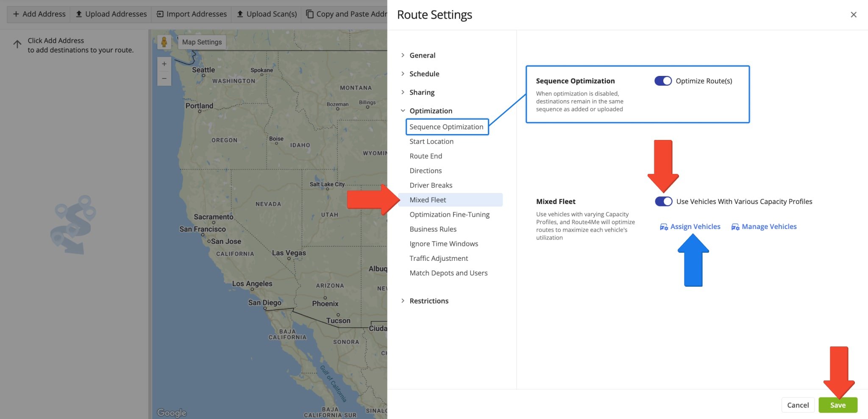Click the Upload Scan(s) button label

click(x=272, y=14)
